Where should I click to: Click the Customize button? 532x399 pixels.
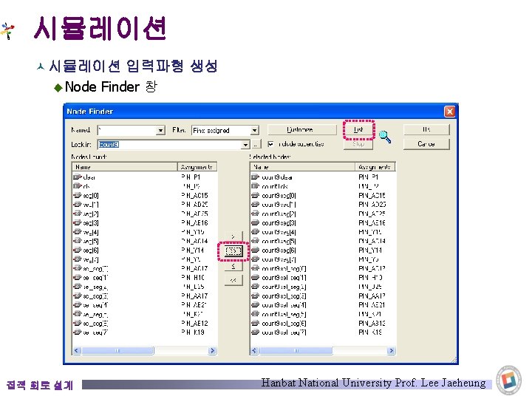[x=302, y=129]
